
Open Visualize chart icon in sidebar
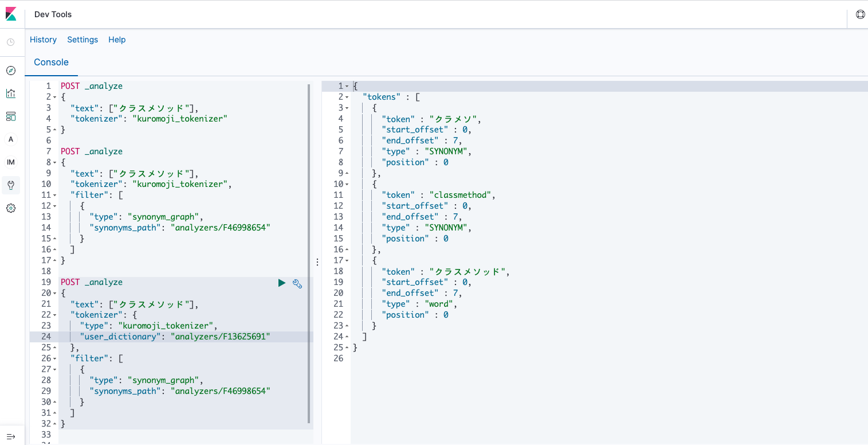point(11,93)
